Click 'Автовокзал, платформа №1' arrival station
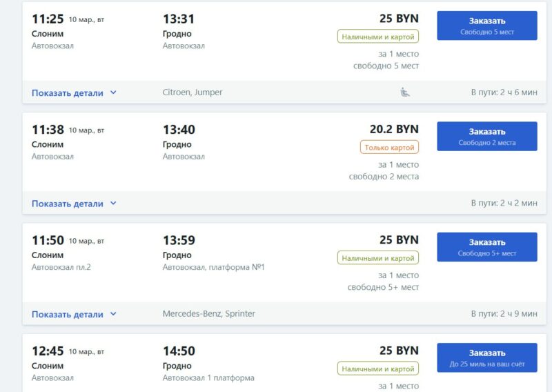 (214, 267)
